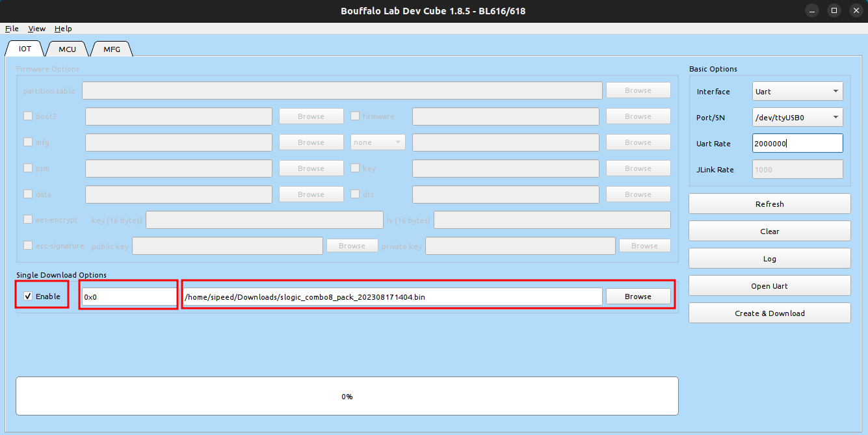The height and width of the screenshot is (435, 868).
Task: Tick the key checkbox
Action: tap(355, 168)
